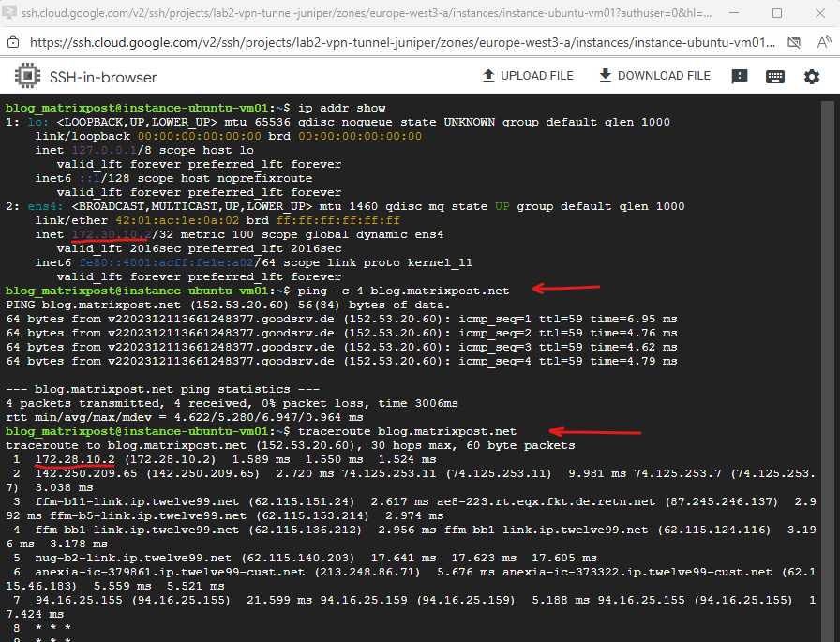
Task: Click the SSH-in-browser title text
Action: click(103, 77)
